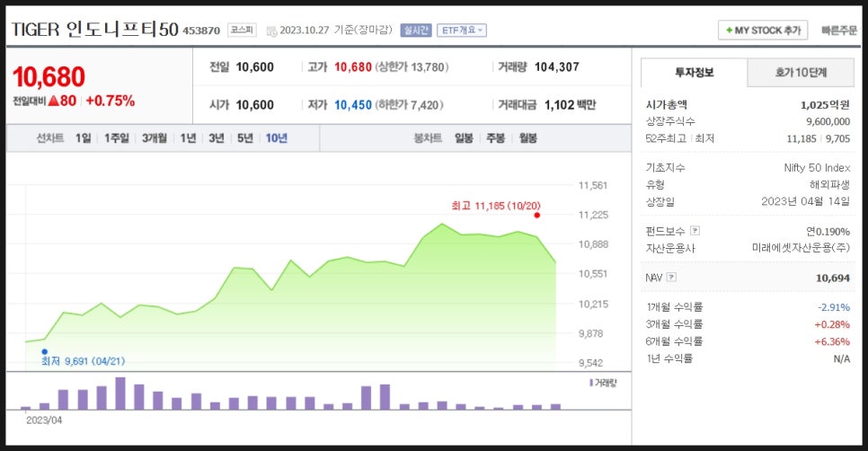Click the blue low-price marker dot
Viewport: 868px width, 451px height.
pyautogui.click(x=44, y=351)
